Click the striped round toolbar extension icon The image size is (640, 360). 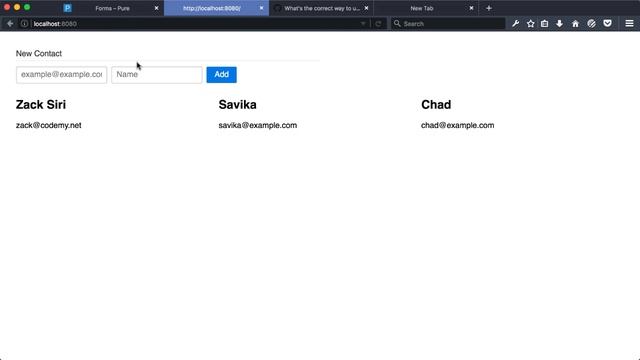click(591, 24)
